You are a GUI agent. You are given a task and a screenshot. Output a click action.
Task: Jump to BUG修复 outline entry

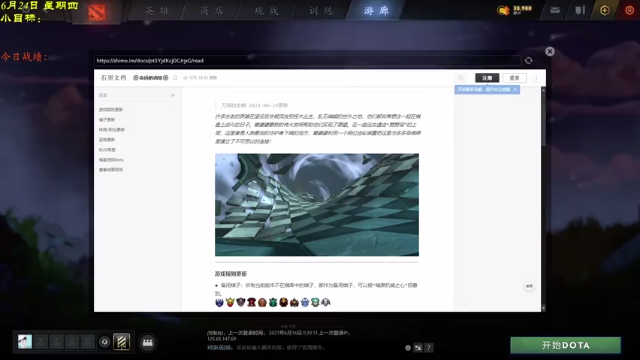pyautogui.click(x=107, y=150)
